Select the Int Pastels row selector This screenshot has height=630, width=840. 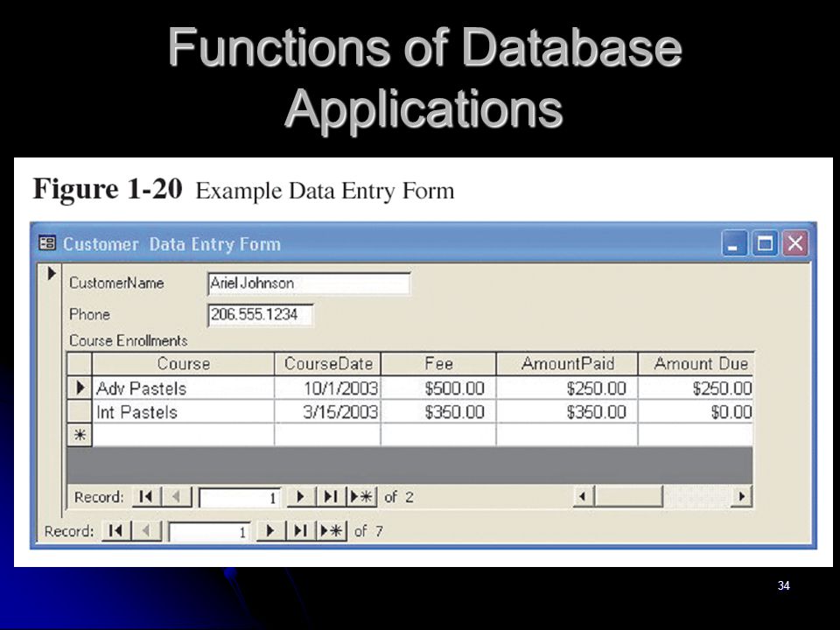[80, 411]
